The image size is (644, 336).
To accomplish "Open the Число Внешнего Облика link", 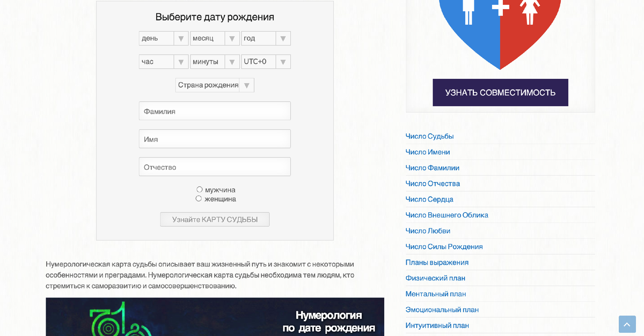I will click(x=447, y=215).
